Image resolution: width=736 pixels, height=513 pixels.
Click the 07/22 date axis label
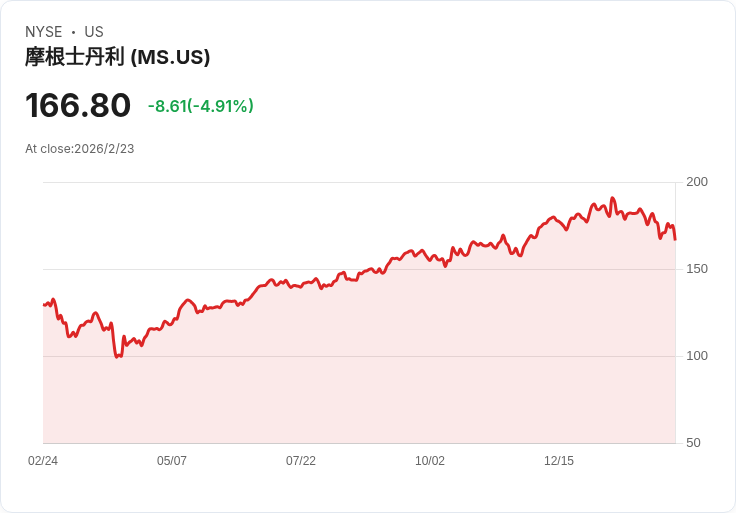point(301,460)
